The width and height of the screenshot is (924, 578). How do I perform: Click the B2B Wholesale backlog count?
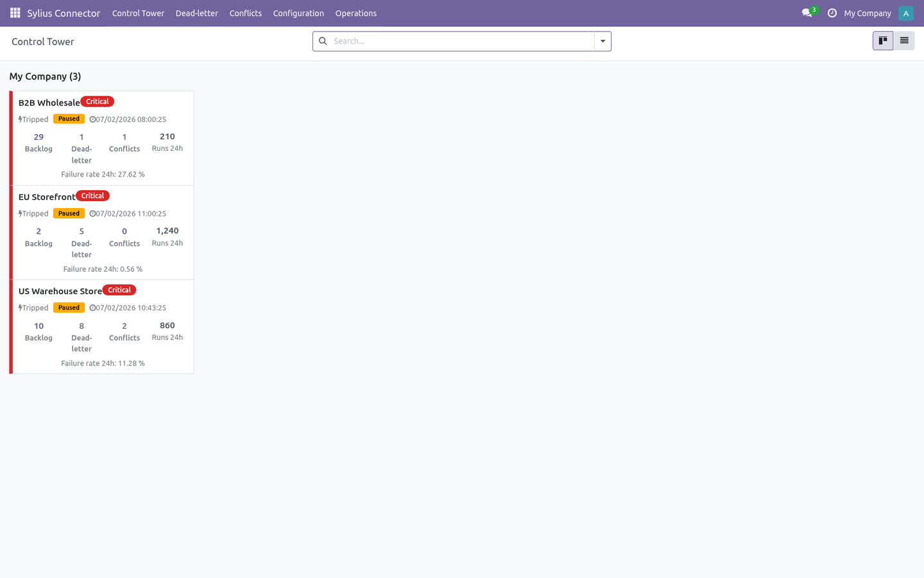pyautogui.click(x=38, y=137)
